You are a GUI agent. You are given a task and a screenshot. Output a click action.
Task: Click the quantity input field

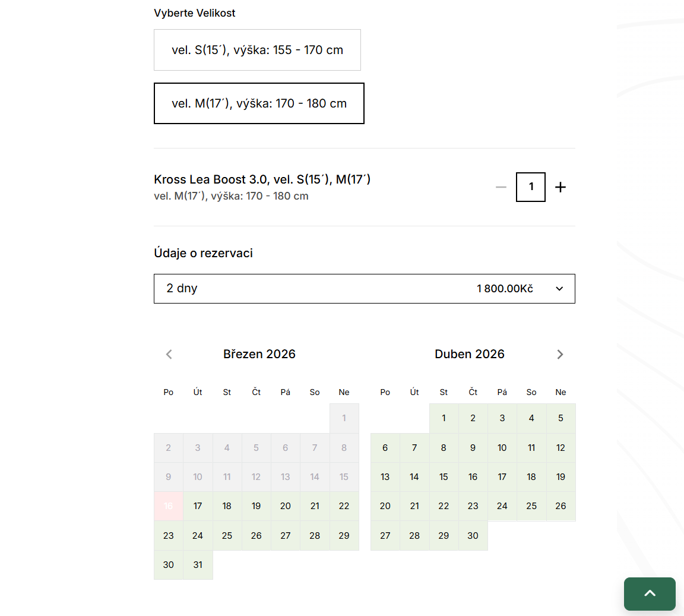point(531,187)
